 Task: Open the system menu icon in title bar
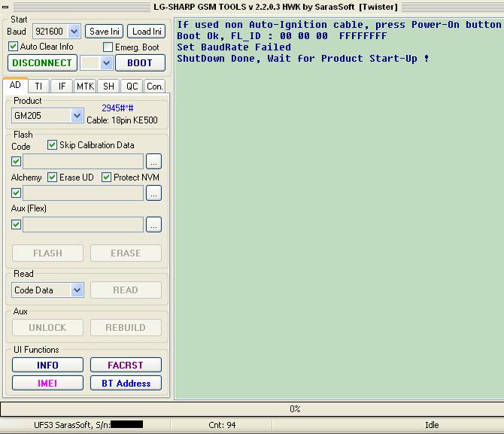pos(5,7)
